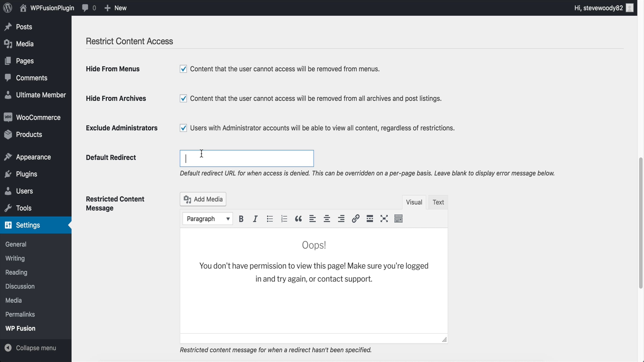Open the Permalinks settings link
Screen dimensions: 644x362
coord(20,314)
